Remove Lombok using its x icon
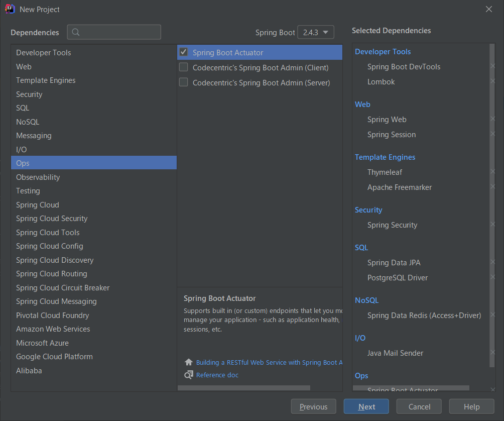This screenshot has width=504, height=421. (492, 81)
